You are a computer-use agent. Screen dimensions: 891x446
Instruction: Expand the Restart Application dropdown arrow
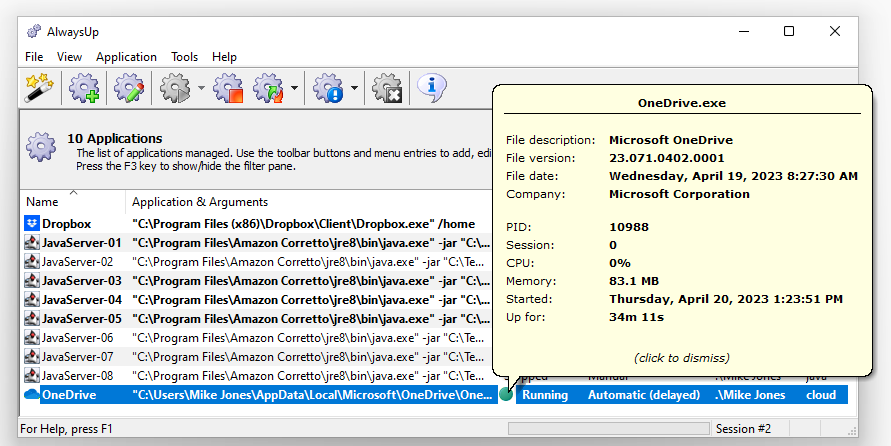click(x=294, y=89)
